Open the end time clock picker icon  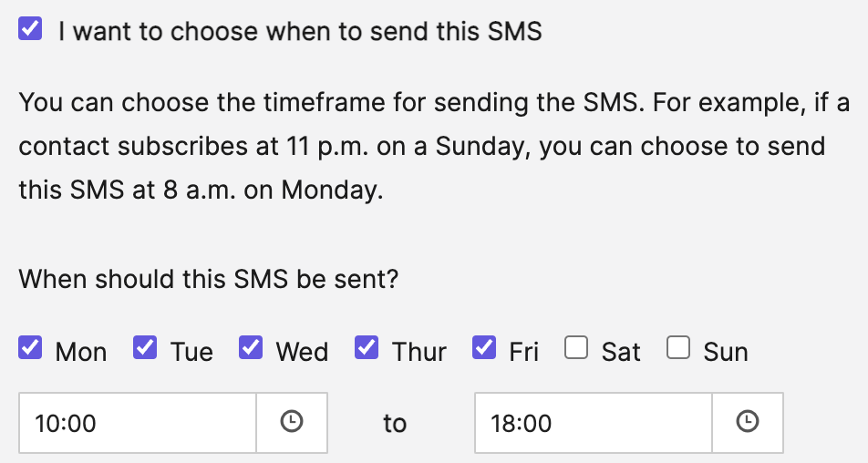(748, 421)
